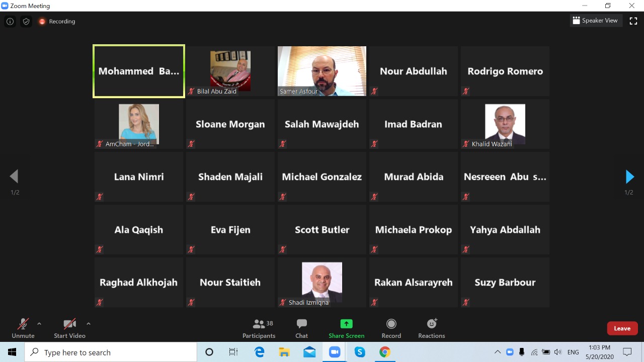Image resolution: width=644 pixels, height=362 pixels.
Task: Switch to Speaker View
Action: [x=596, y=21]
